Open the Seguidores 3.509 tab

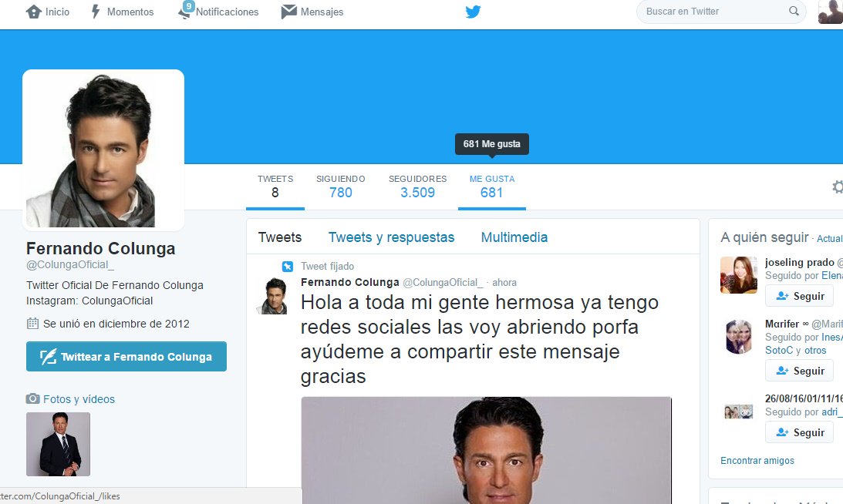click(x=418, y=186)
